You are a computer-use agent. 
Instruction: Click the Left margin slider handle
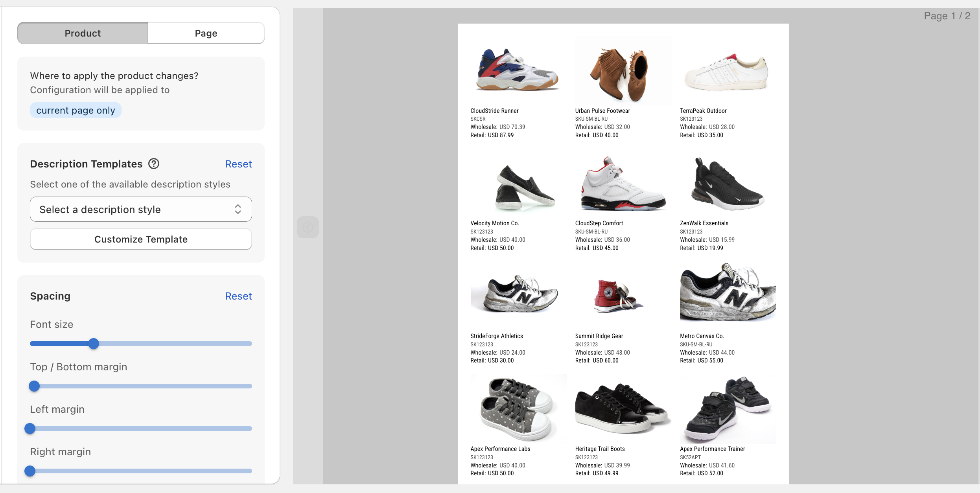(x=29, y=428)
